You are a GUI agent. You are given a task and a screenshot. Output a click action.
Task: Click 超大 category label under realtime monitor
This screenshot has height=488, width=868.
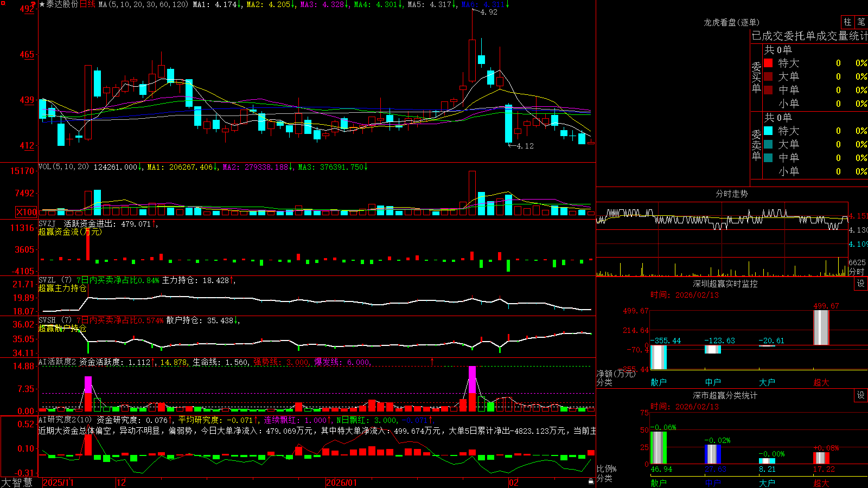point(821,382)
